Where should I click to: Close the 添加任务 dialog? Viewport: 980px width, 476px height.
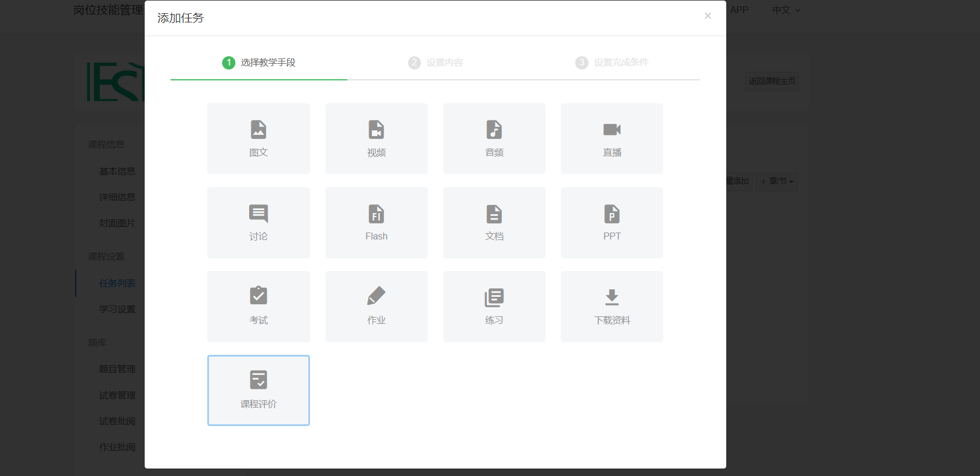point(707,16)
